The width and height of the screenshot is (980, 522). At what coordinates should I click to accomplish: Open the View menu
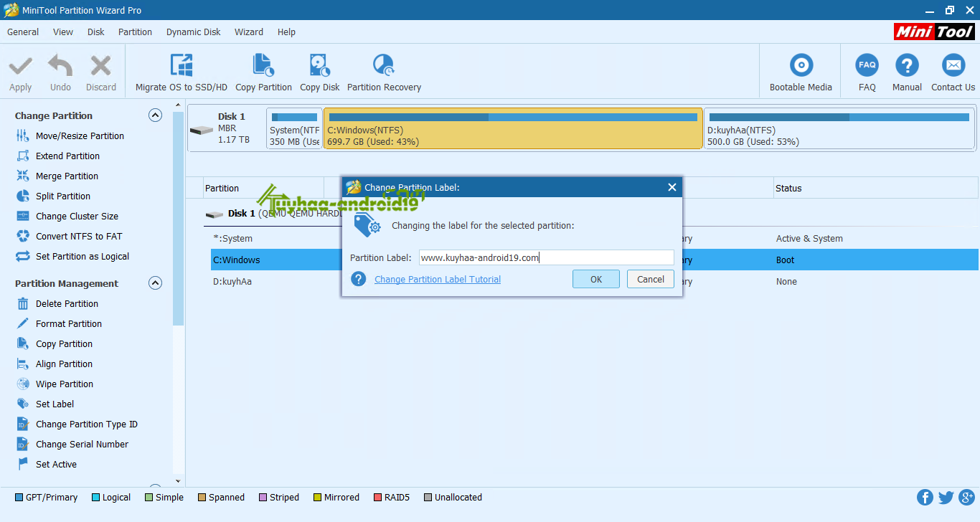pos(63,32)
